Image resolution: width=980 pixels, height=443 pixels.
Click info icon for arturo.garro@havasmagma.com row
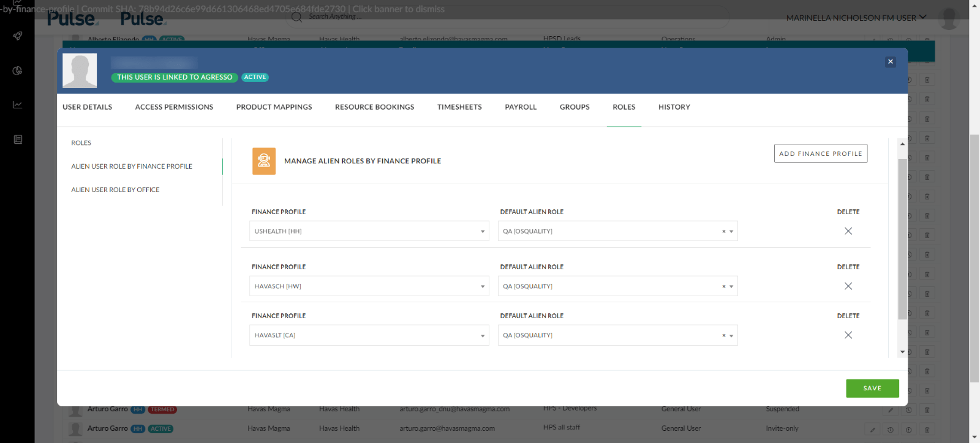(x=908, y=430)
